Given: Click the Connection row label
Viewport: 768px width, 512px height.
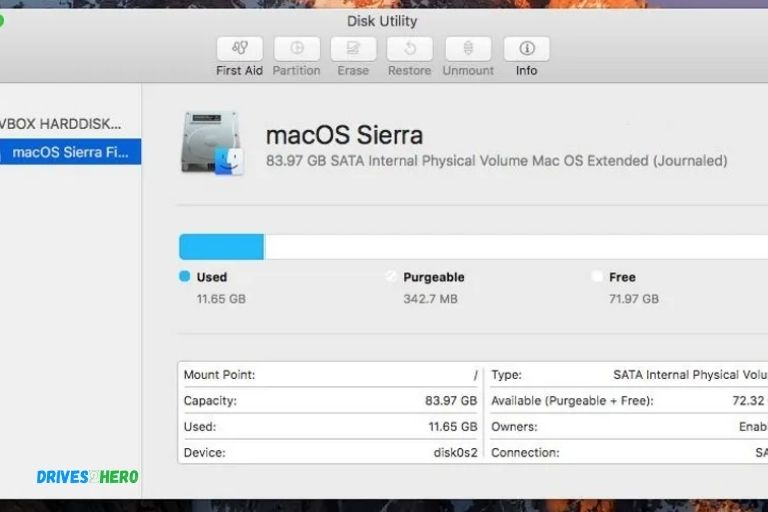Looking at the screenshot, I should (525, 453).
